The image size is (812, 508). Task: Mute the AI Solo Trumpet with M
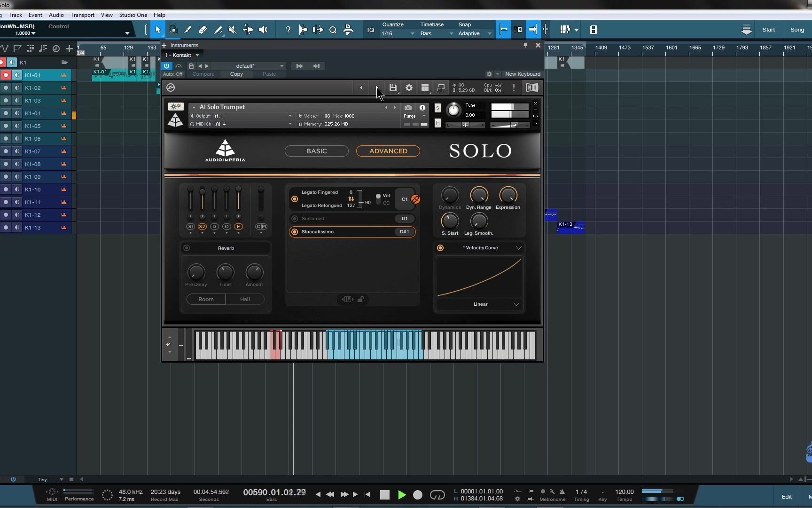point(437,123)
